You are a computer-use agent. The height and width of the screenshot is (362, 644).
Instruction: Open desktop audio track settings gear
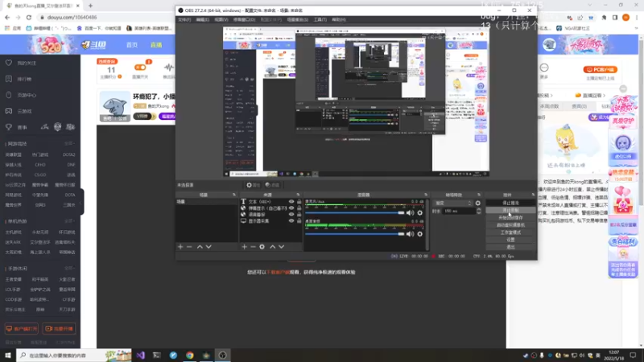pos(419,234)
